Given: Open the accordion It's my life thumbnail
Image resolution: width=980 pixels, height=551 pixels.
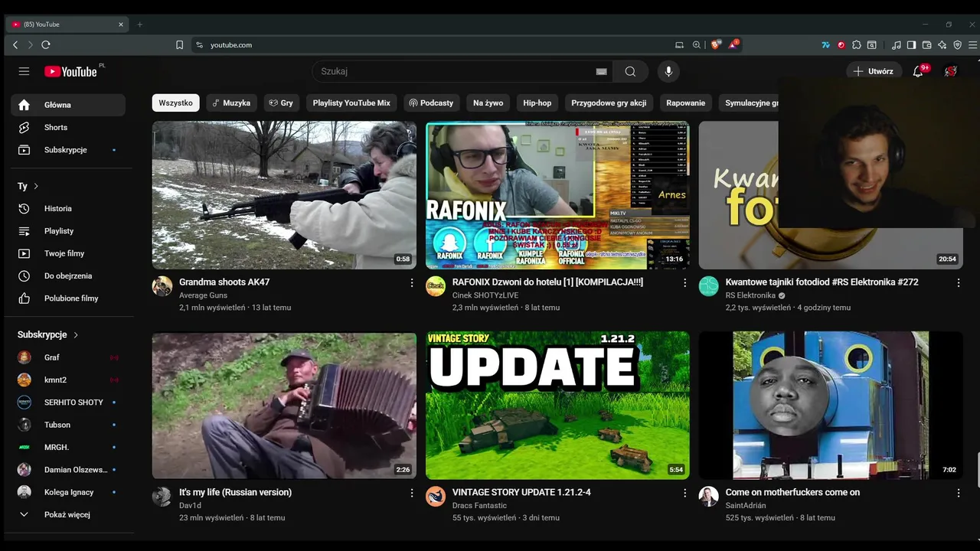Looking at the screenshot, I should [x=284, y=405].
